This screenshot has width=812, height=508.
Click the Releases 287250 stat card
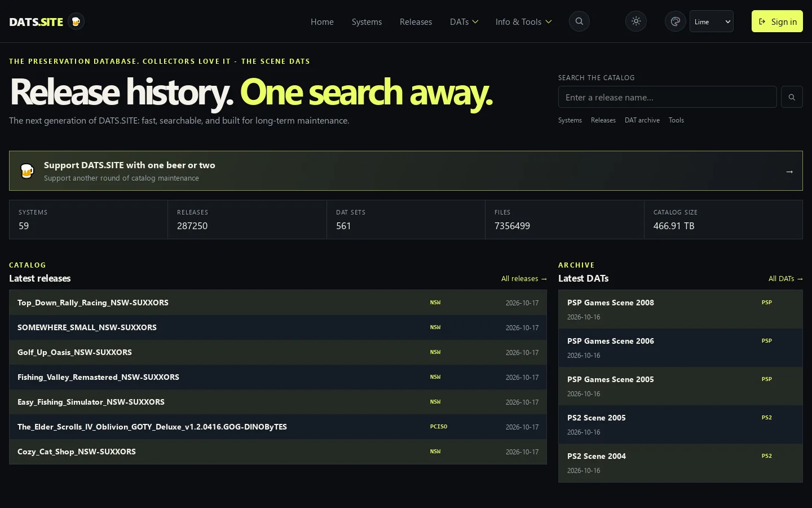(247, 220)
